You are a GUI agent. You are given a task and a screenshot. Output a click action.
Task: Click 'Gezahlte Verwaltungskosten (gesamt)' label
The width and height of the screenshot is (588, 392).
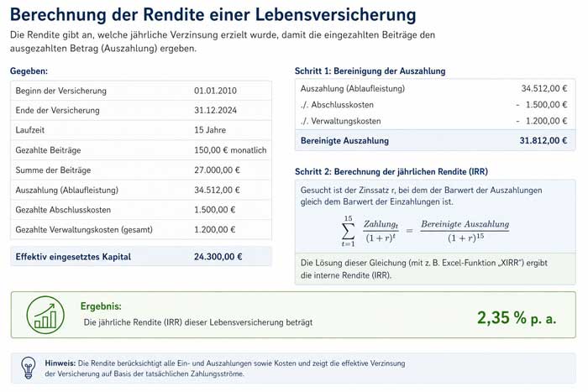pos(84,230)
